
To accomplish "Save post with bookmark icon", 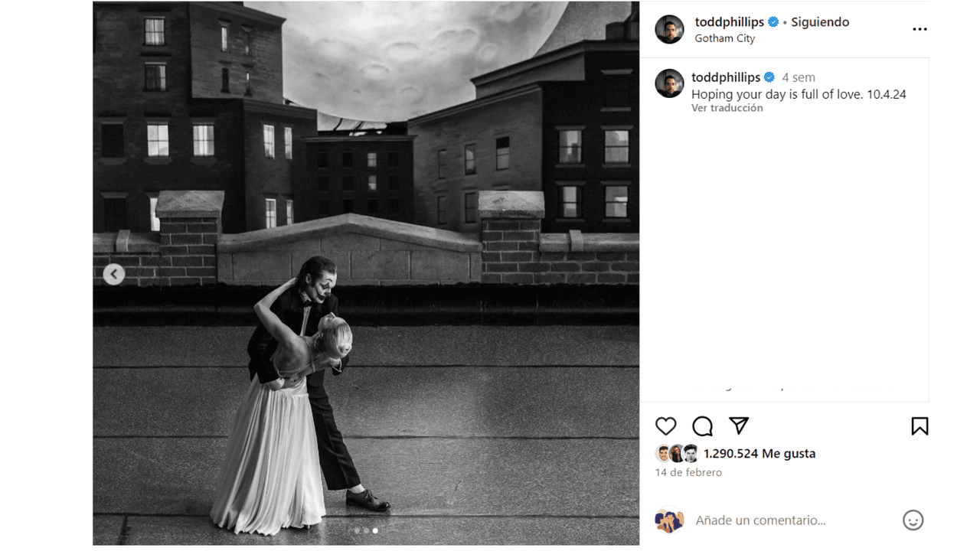I will click(920, 426).
